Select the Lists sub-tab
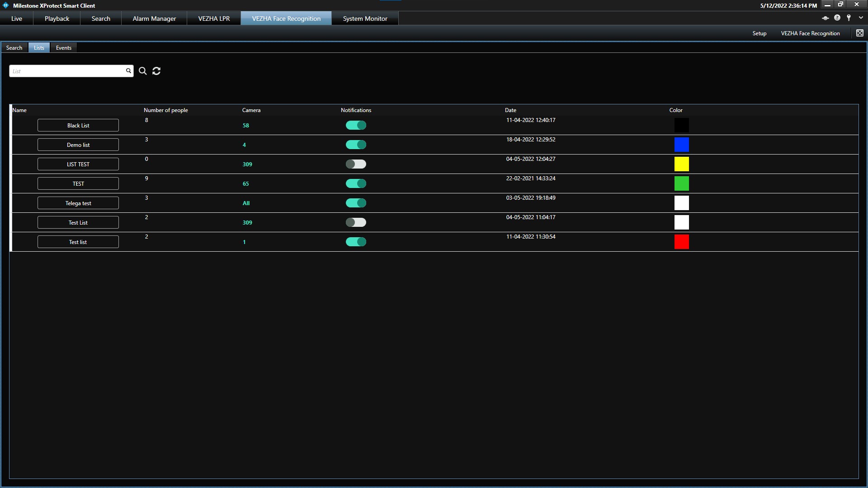868x488 pixels. 39,47
